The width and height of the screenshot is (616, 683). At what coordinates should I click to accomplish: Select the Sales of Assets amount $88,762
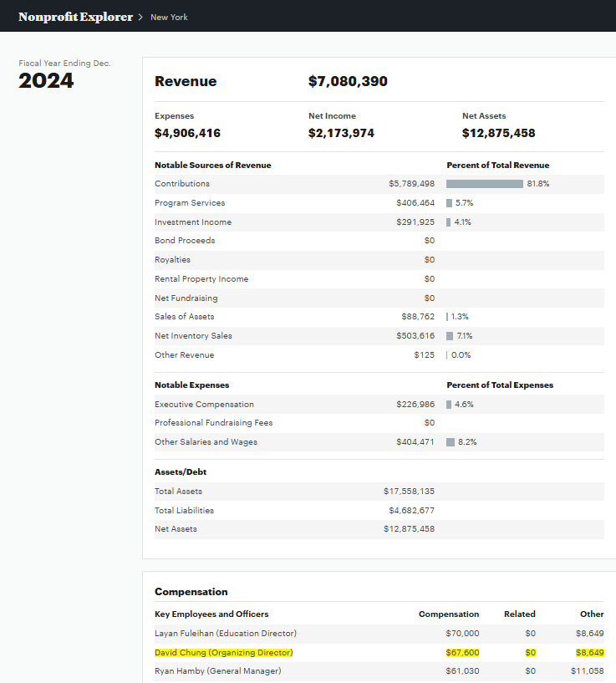[418, 317]
